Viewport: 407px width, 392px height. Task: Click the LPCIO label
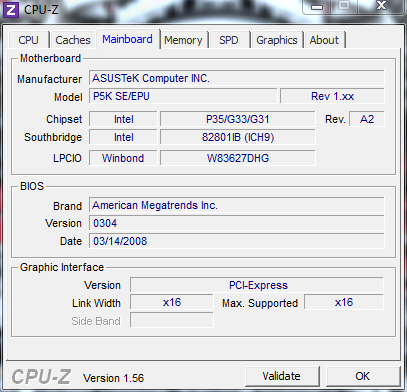(67, 158)
